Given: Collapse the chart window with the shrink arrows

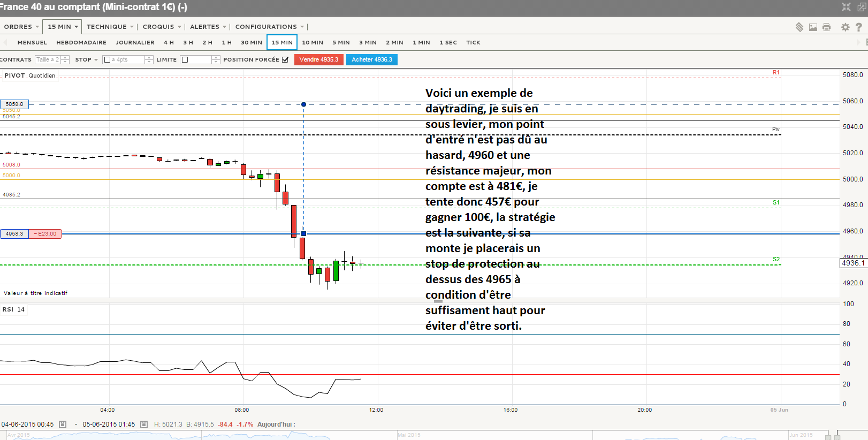Looking at the screenshot, I should 846,7.
